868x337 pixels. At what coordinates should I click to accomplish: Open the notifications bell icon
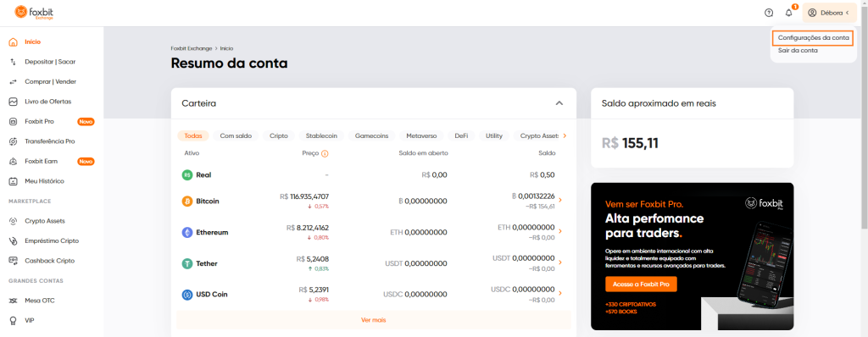coord(789,13)
